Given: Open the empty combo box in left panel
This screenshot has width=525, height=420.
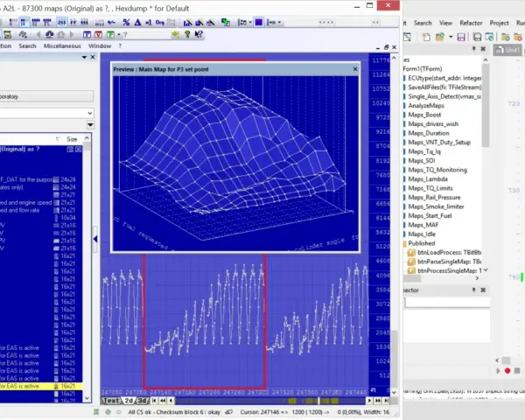Looking at the screenshot, I should coord(46,113).
